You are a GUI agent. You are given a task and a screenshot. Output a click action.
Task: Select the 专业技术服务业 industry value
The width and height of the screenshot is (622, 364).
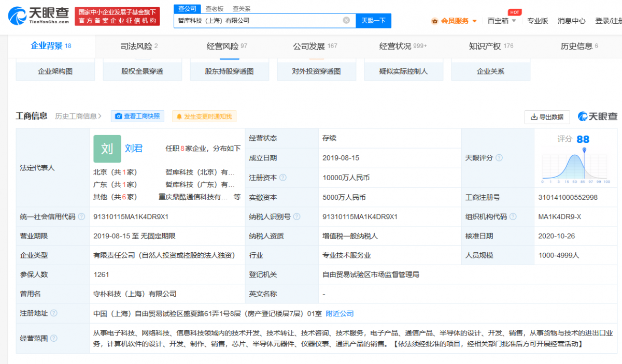pos(346,255)
